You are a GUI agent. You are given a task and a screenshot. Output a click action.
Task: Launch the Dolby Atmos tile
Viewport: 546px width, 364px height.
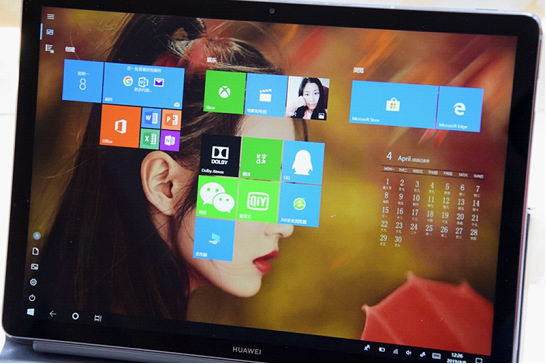click(220, 156)
